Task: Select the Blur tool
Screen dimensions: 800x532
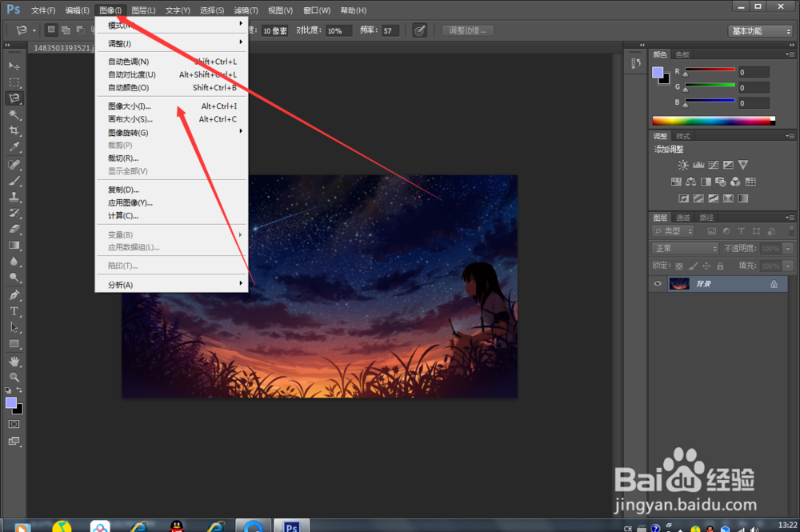Action: coord(14,262)
